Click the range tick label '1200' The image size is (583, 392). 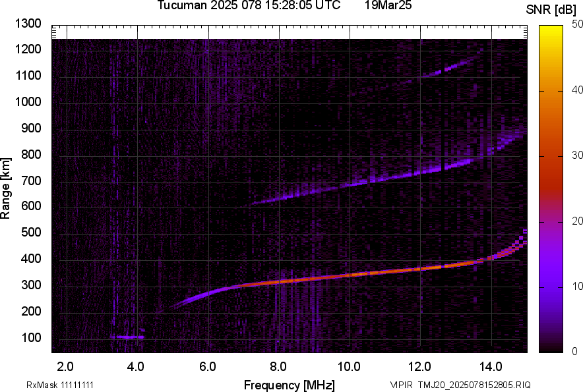tap(28, 49)
